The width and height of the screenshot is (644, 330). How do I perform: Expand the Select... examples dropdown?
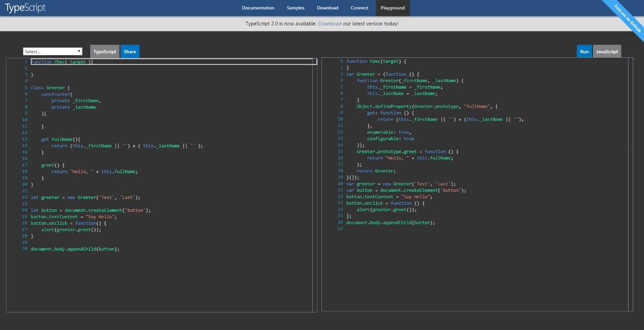pos(53,52)
